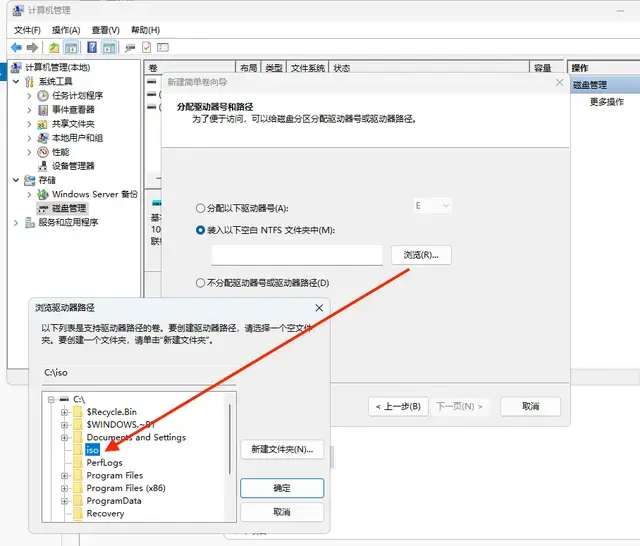Screen dimensions: 640x546
Task: Click the Browse (R)... button
Action: point(421,255)
